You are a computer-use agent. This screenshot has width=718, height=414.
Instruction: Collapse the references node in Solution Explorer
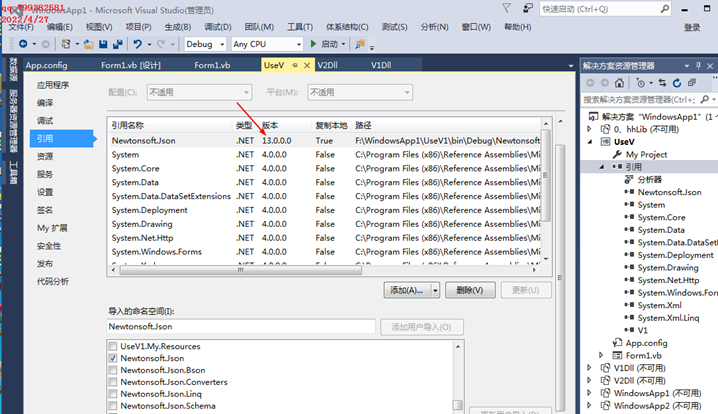tap(602, 167)
